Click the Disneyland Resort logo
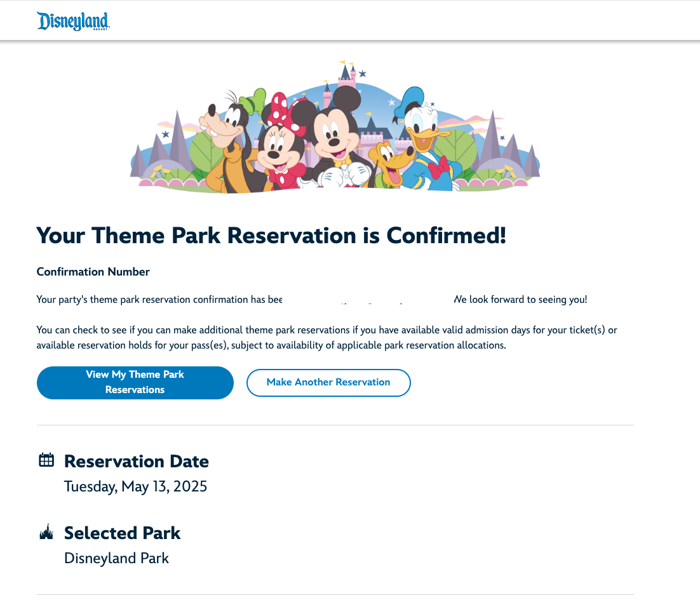 point(73,20)
